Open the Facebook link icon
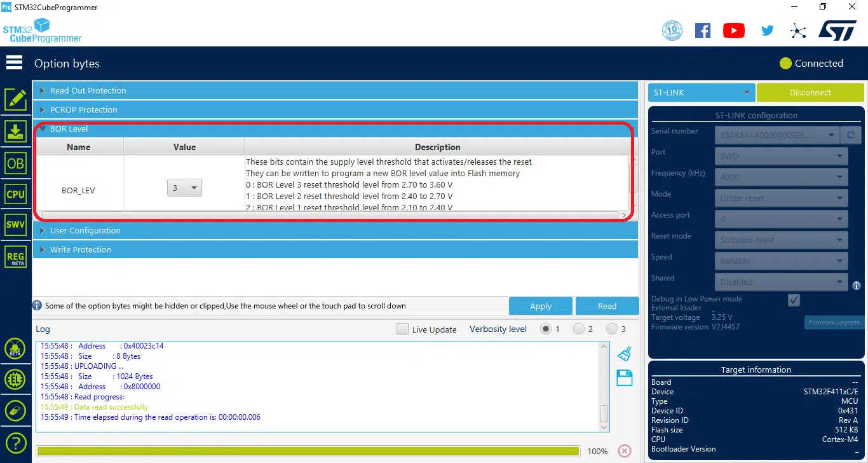Viewport: 868px width, 463px height. (x=703, y=31)
